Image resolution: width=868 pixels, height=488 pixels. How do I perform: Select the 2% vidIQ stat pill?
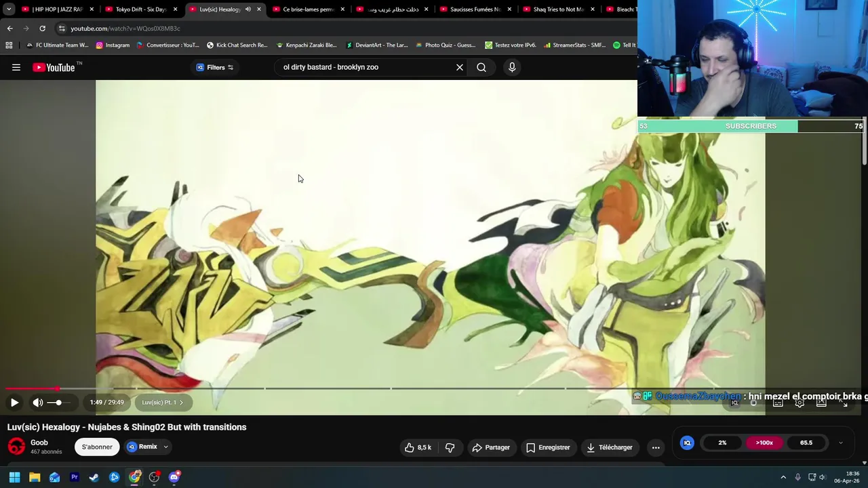pyautogui.click(x=722, y=443)
